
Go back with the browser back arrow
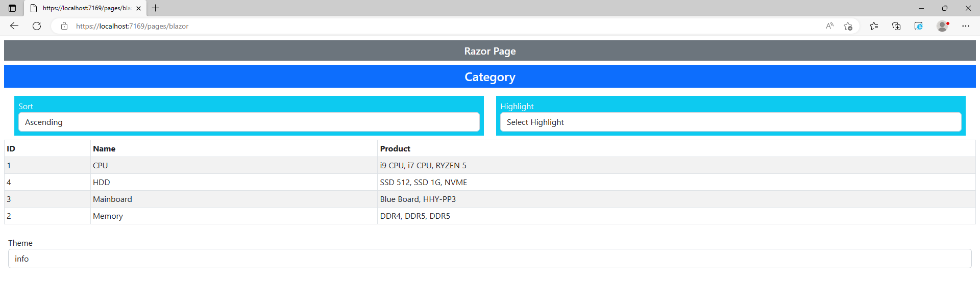pos(14,26)
